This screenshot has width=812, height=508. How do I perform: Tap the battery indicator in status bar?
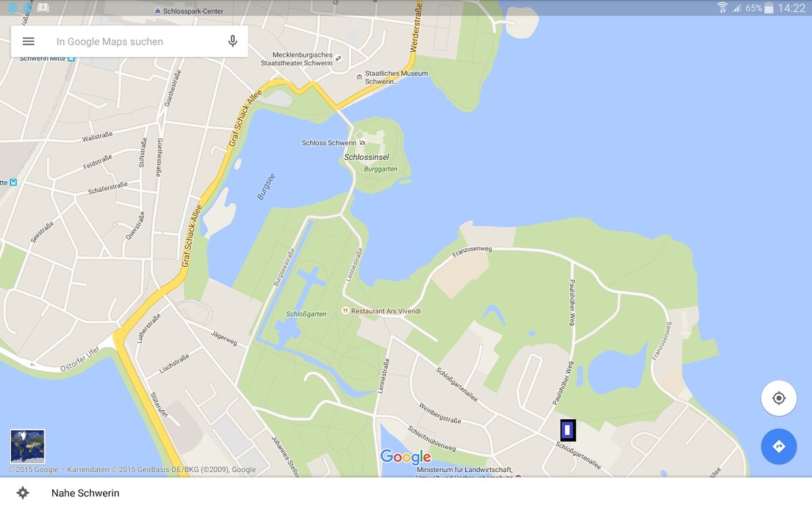tap(768, 8)
